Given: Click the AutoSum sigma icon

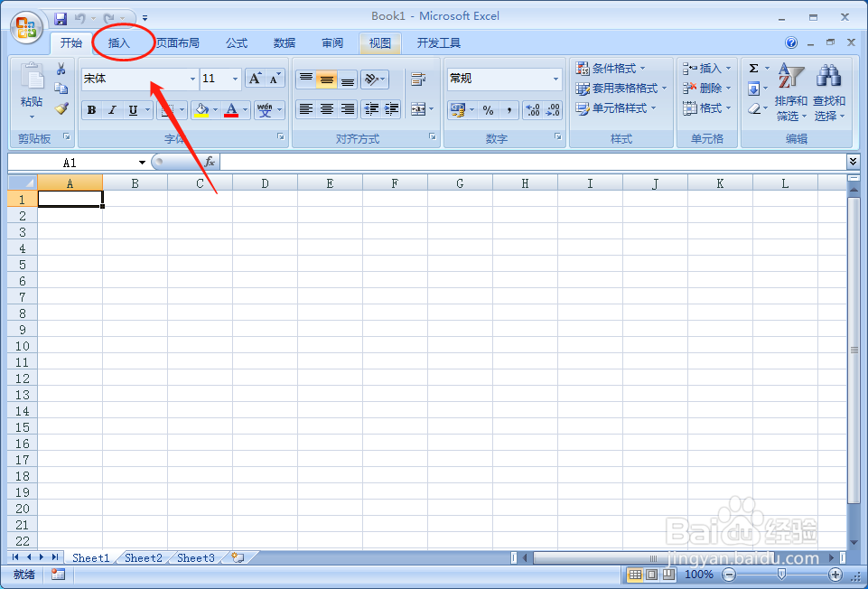Looking at the screenshot, I should pyautogui.click(x=754, y=69).
